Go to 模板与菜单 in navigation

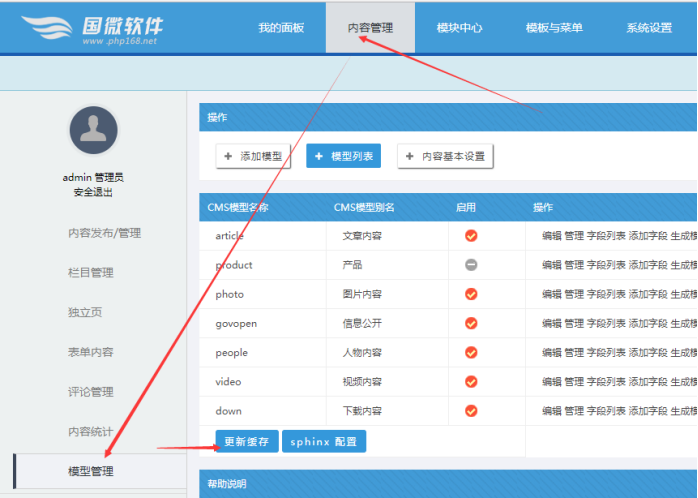tap(553, 28)
